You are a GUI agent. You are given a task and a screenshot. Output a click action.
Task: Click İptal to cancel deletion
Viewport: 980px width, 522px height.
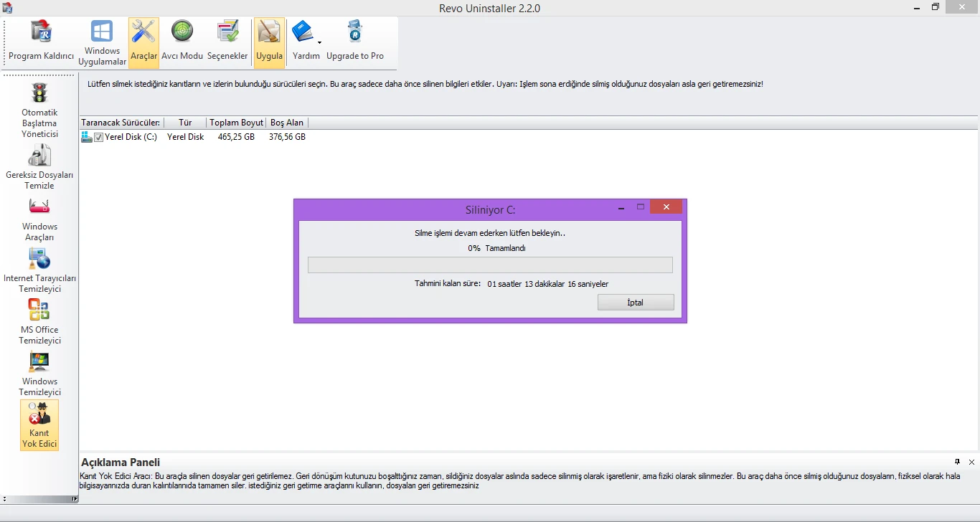(636, 303)
